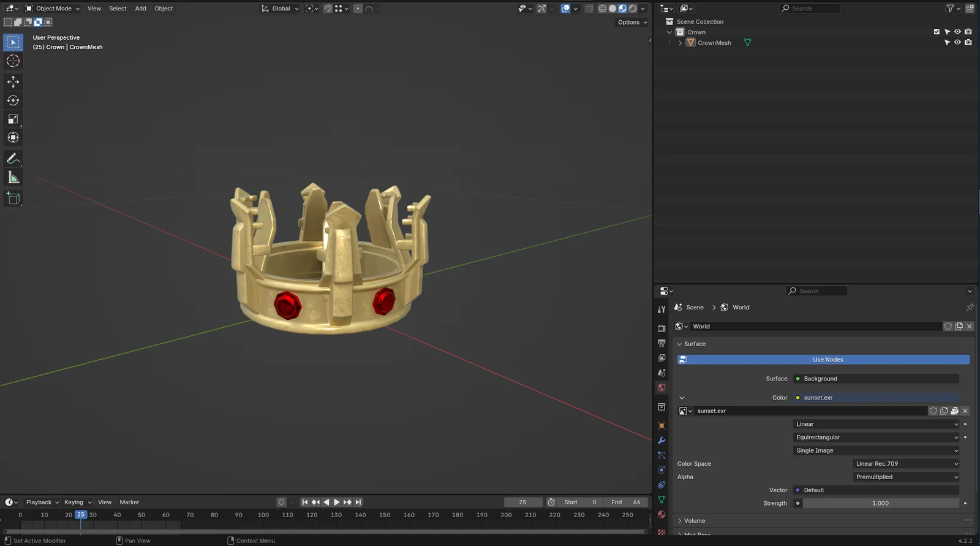This screenshot has width=980, height=546.
Task: Open the World properties tab
Action: (x=661, y=387)
